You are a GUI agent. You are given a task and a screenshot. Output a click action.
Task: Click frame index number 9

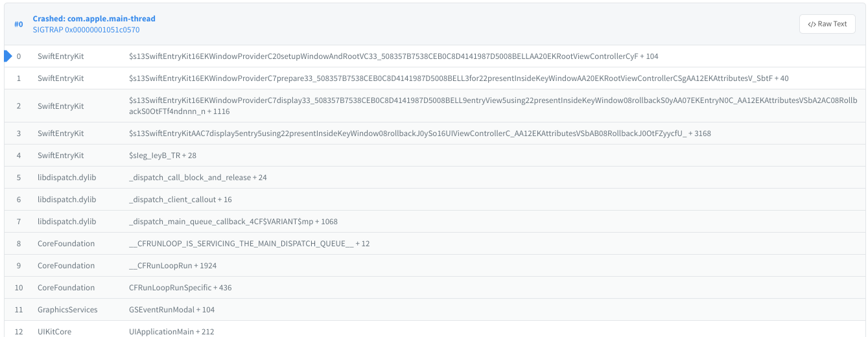coord(19,266)
